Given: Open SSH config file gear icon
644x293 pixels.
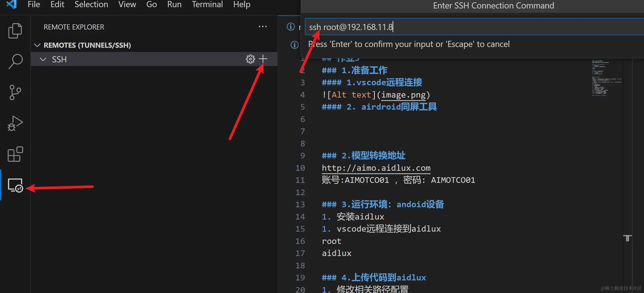Looking at the screenshot, I should [x=250, y=59].
